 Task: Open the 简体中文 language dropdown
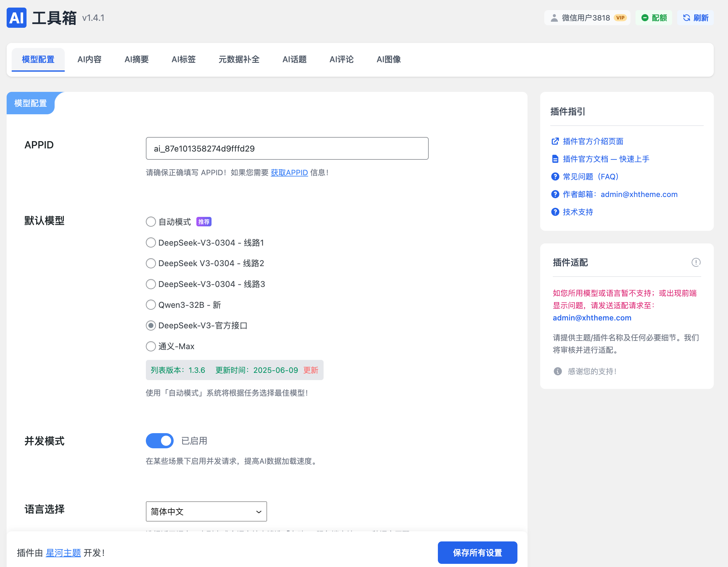coord(206,512)
